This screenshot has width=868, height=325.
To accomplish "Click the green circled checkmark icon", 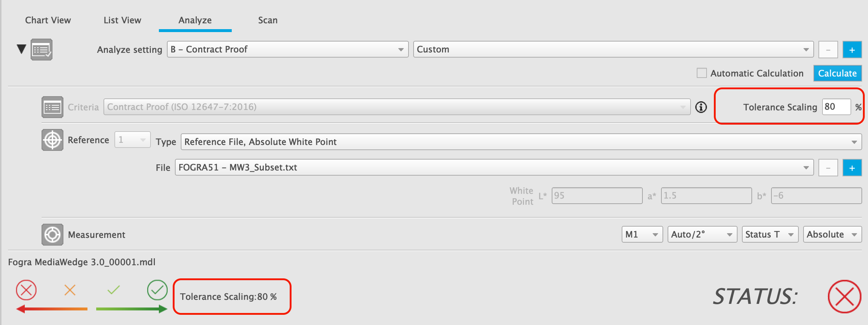I will click(157, 290).
